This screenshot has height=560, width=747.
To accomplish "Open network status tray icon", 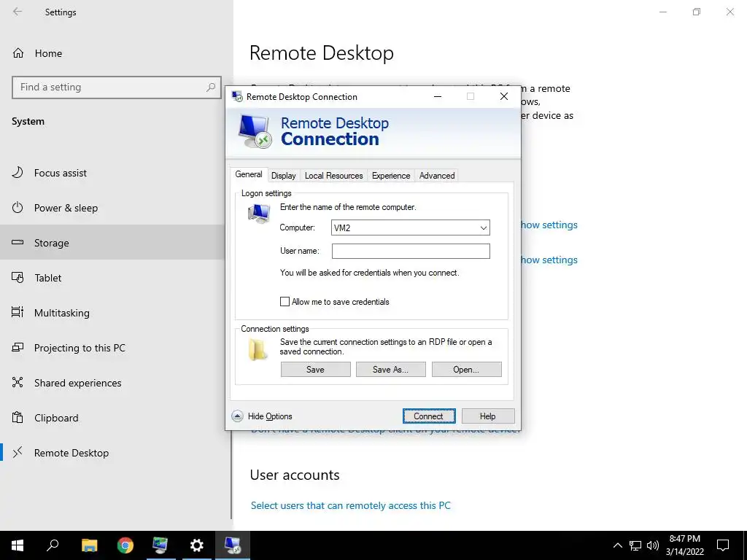I will click(635, 545).
